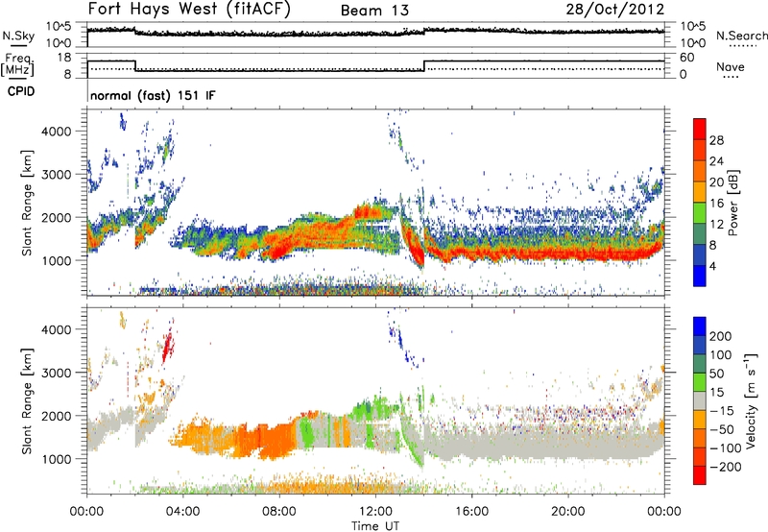Click the '4000' tick on power panel

point(56,132)
